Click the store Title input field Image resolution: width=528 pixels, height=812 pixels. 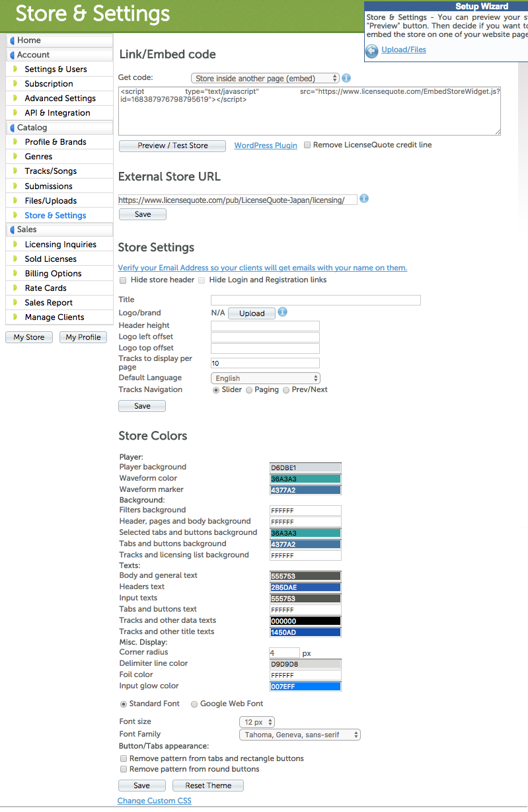pos(315,300)
